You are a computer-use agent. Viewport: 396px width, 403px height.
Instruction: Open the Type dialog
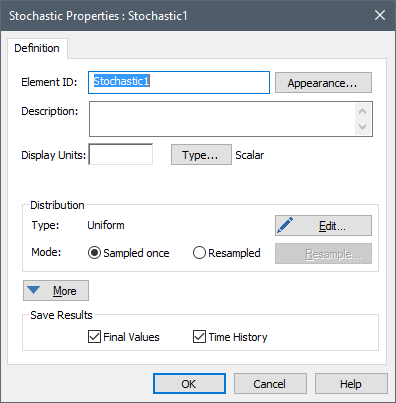click(x=201, y=155)
